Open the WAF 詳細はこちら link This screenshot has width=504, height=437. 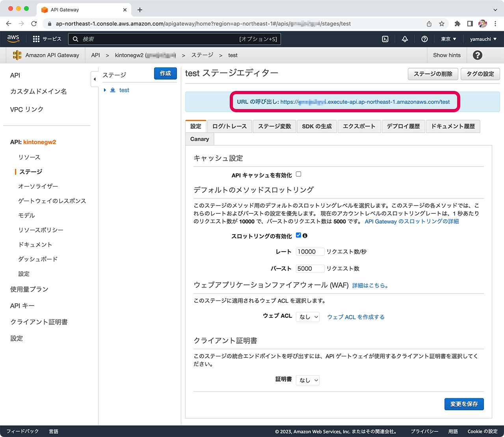[370, 285]
